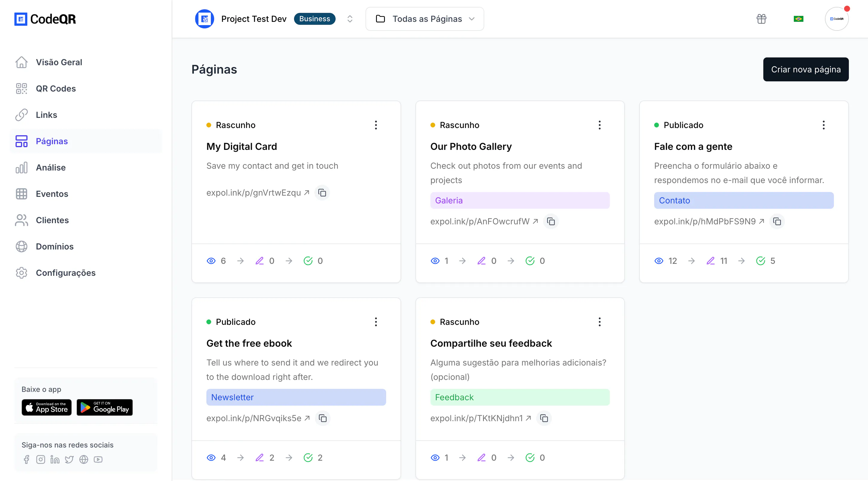Go to Eventos
Screen dimensions: 868x481
tap(86, 194)
